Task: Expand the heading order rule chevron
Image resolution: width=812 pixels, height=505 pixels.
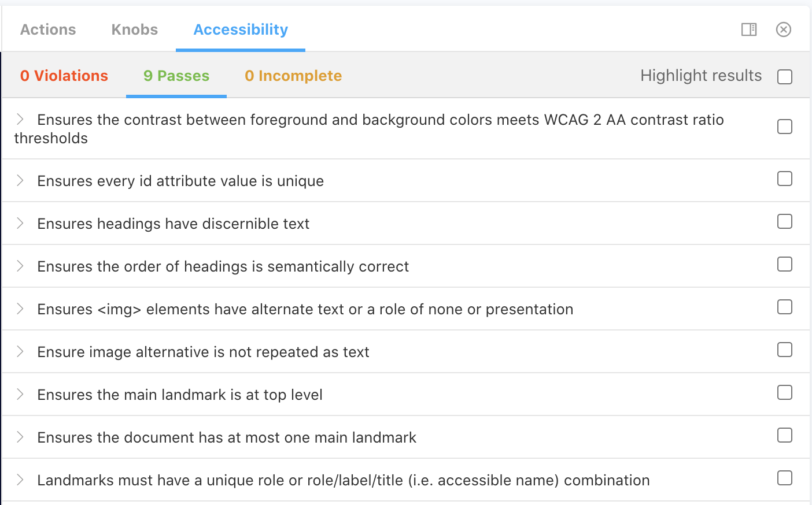Action: (20, 266)
